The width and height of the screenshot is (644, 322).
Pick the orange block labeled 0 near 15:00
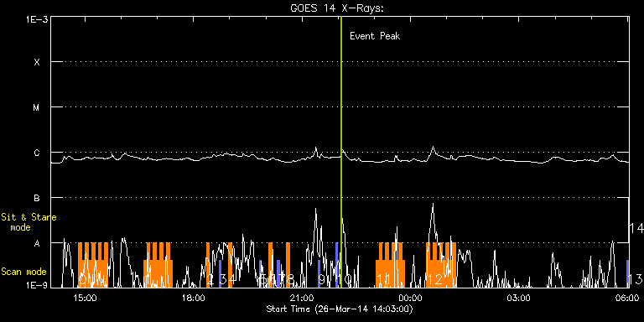tap(93, 265)
